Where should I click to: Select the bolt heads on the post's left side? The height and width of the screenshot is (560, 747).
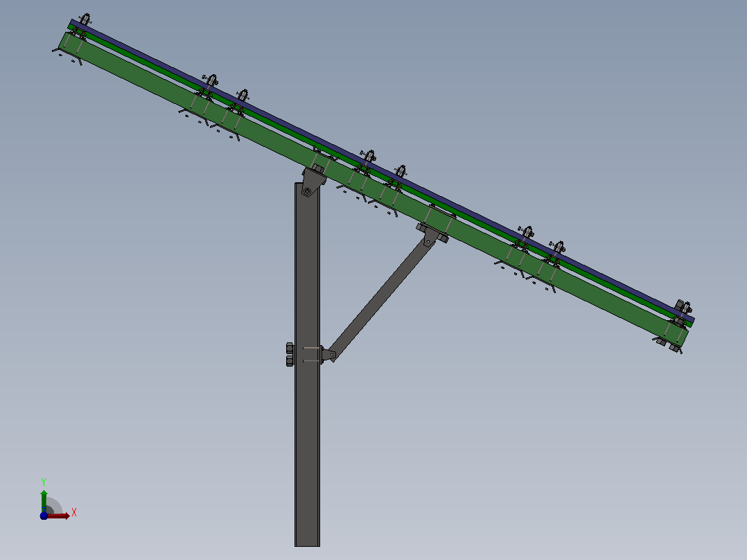coord(290,355)
